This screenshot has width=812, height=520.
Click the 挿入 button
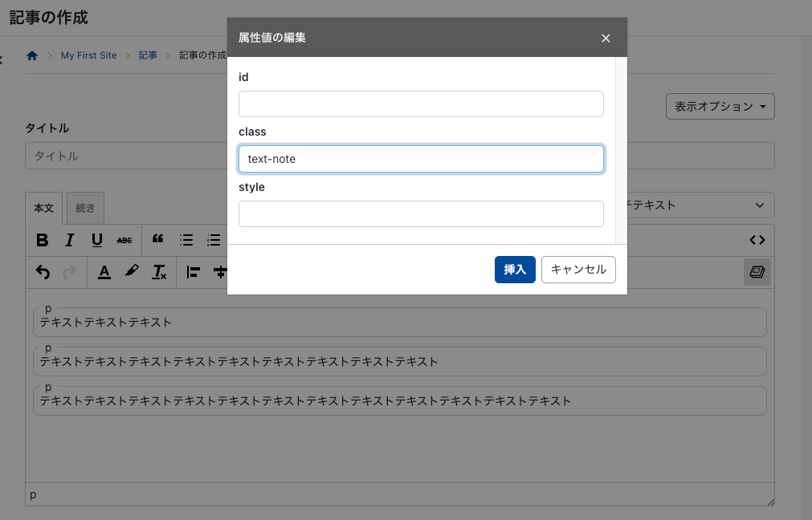coord(515,270)
